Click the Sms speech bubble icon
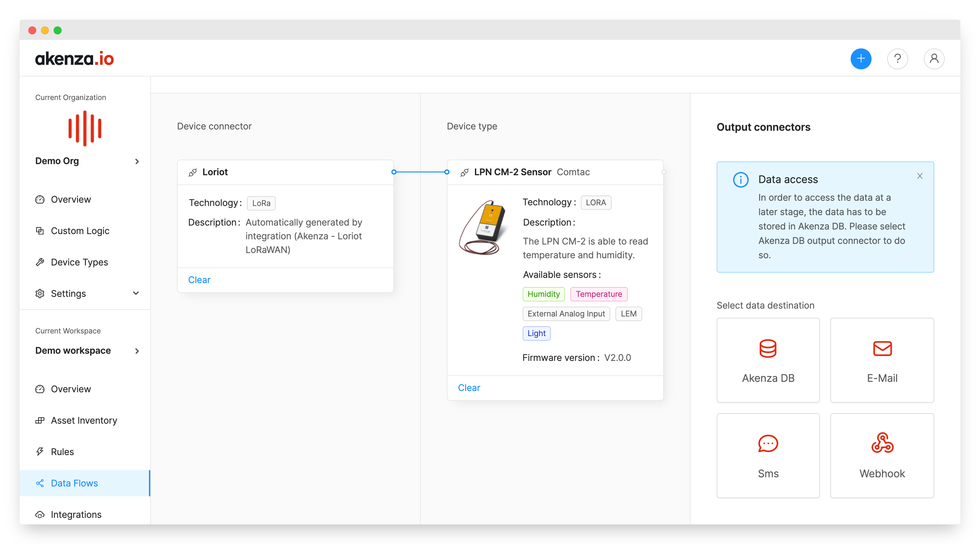 pos(768,444)
